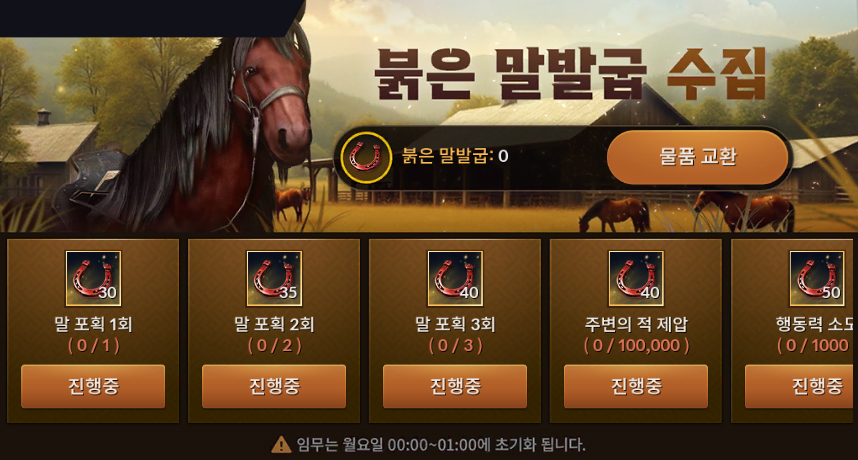The height and width of the screenshot is (460, 858).
Task: Click 진행중 button under 말 포획 3회
Action: [x=455, y=386]
